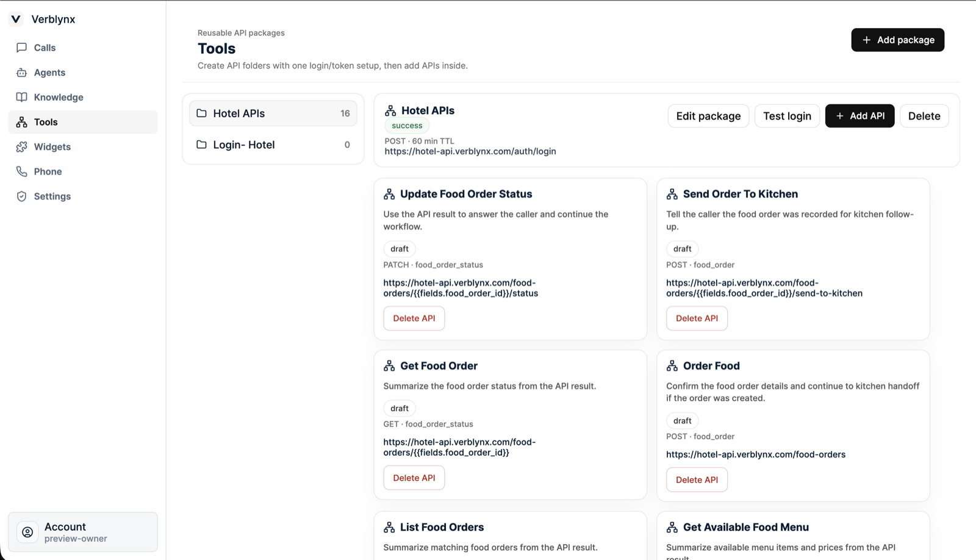The image size is (976, 560).
Task: Delete the Get Food Order API
Action: [414, 478]
